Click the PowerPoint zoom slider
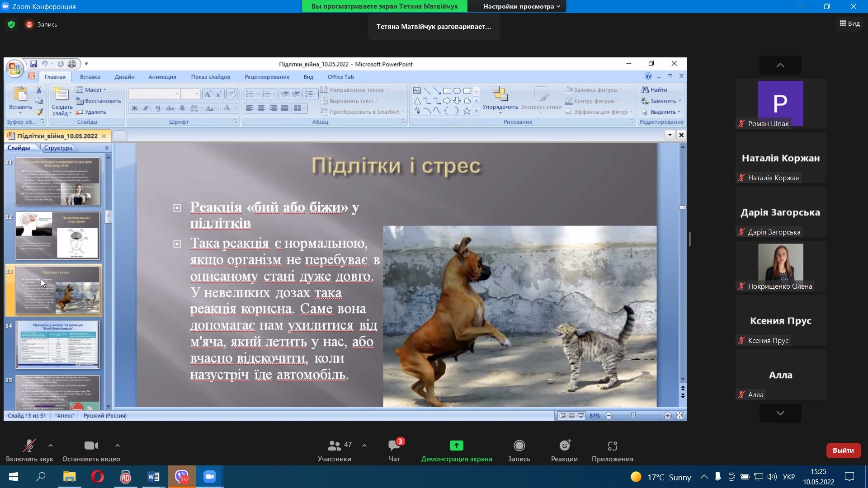The width and height of the screenshot is (868, 488). coord(634,416)
